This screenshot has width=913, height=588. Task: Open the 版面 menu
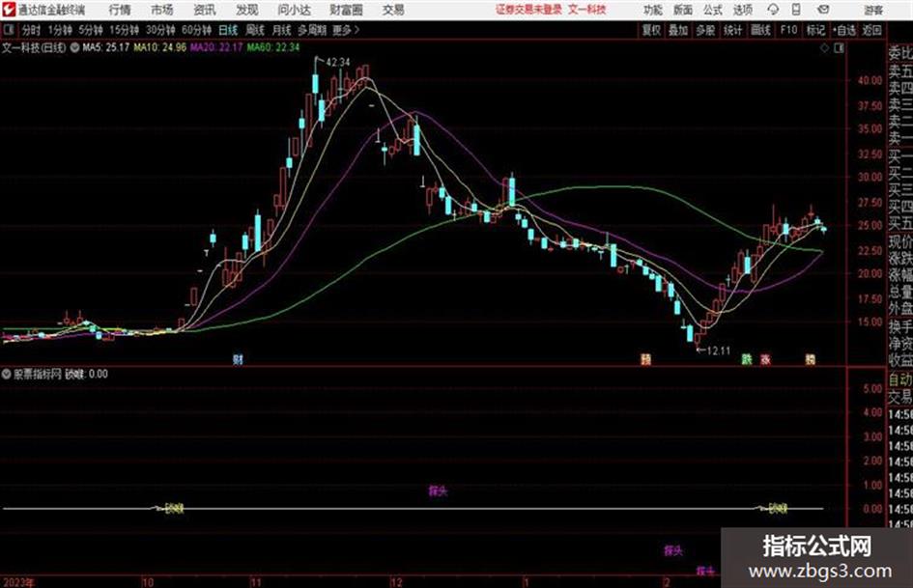(x=683, y=10)
